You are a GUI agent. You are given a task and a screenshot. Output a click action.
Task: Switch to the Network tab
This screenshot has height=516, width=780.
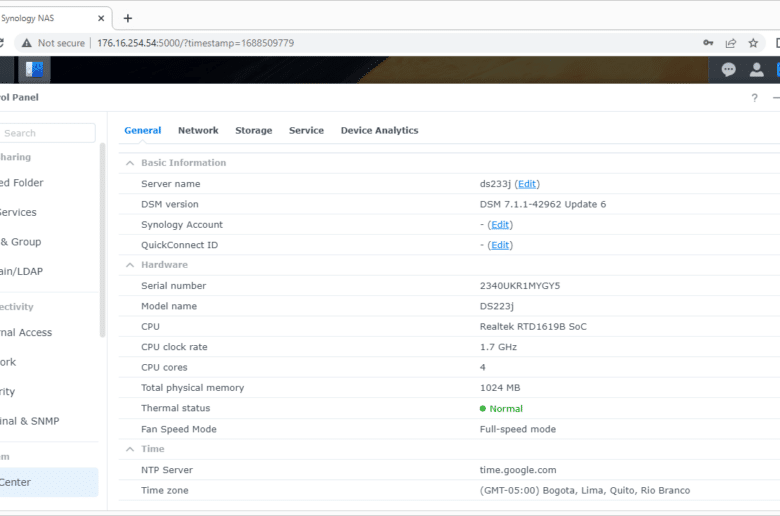[x=198, y=130]
